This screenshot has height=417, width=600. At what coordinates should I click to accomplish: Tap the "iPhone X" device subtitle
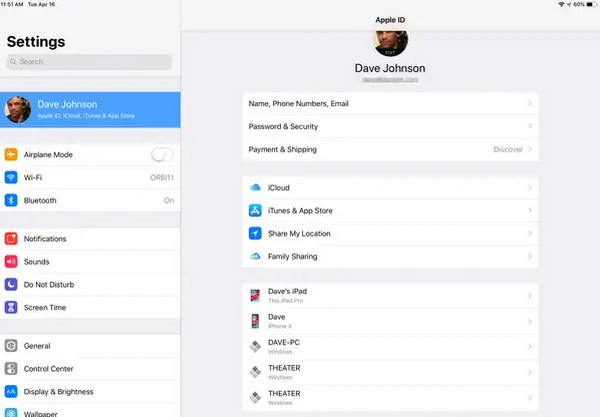point(280,326)
